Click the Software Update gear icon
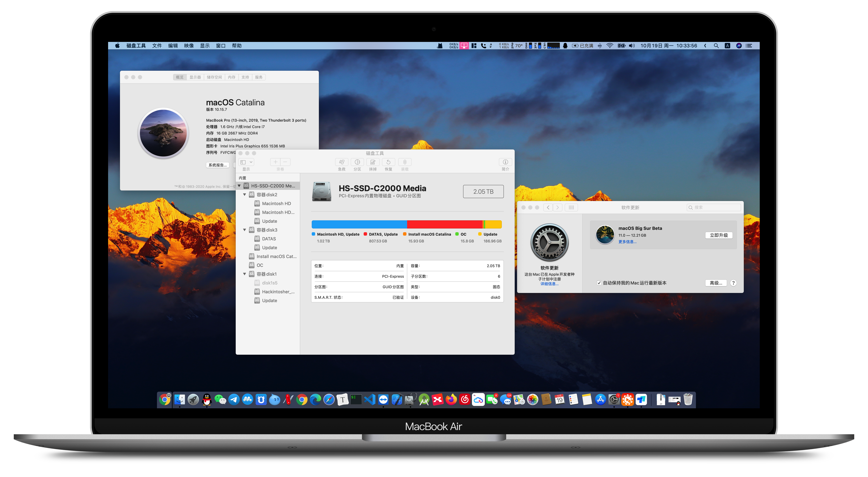The height and width of the screenshot is (477, 868). click(x=549, y=243)
